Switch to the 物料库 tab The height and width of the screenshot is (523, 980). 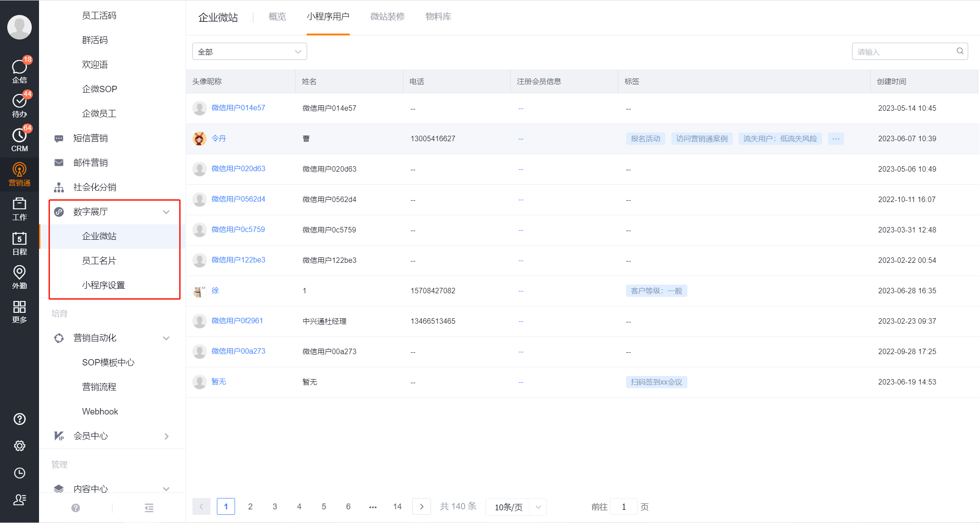pos(438,17)
